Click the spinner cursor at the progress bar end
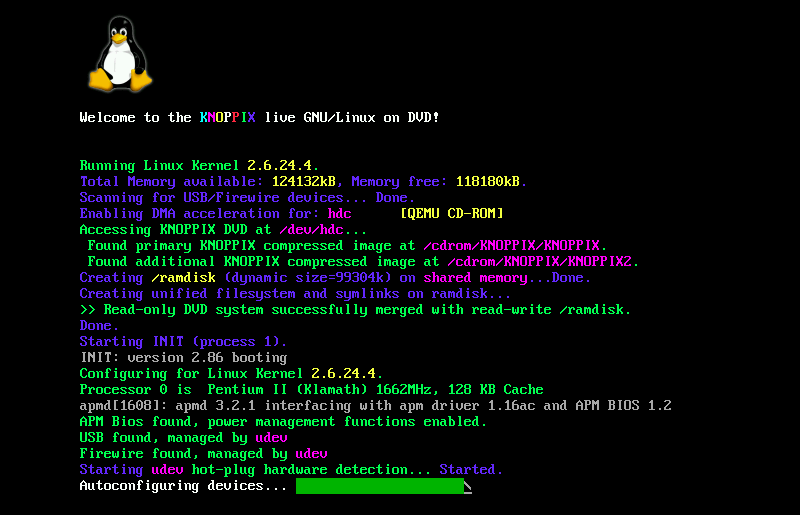The height and width of the screenshot is (515, 800). point(468,488)
